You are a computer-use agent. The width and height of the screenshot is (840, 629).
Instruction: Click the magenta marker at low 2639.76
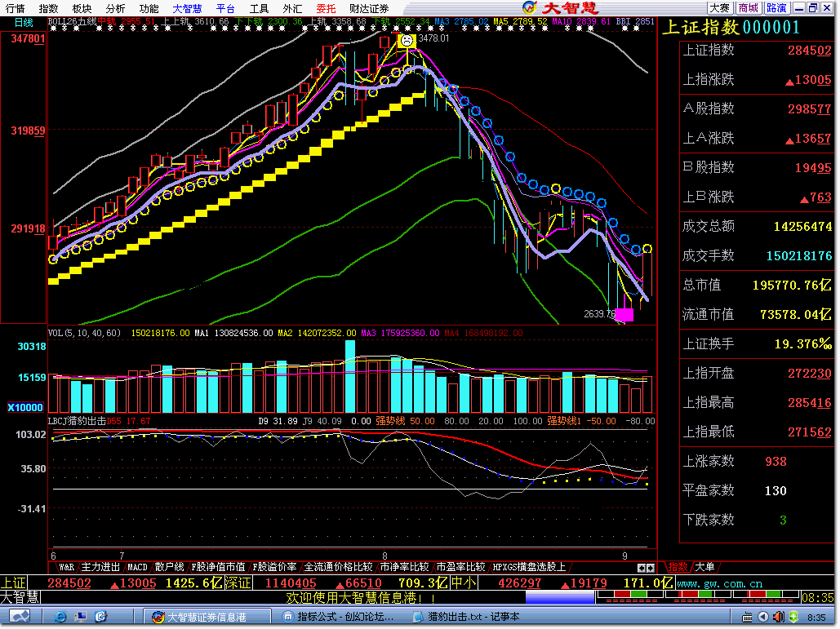[x=624, y=315]
